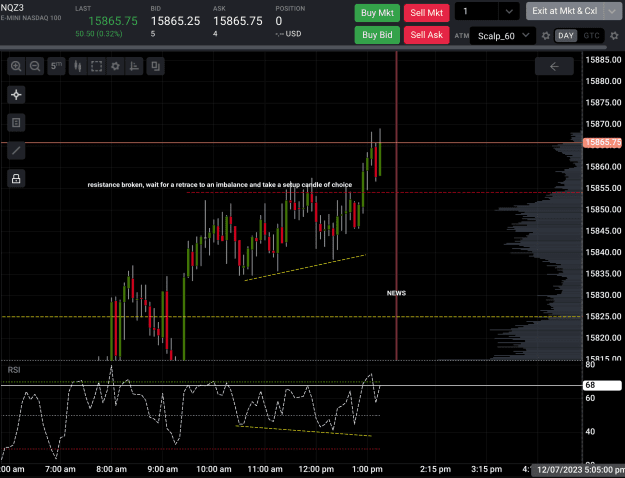Click the current price label on the price axis

[602, 142]
